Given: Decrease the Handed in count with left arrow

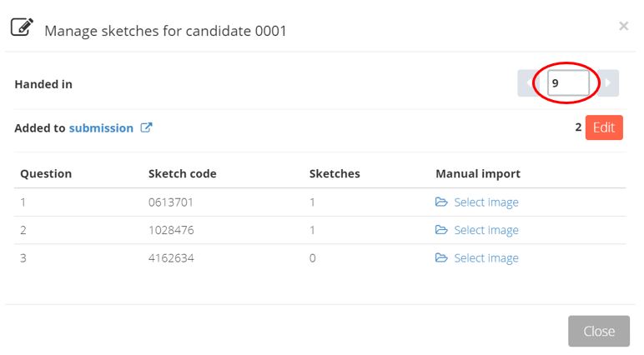Looking at the screenshot, I should pos(528,83).
